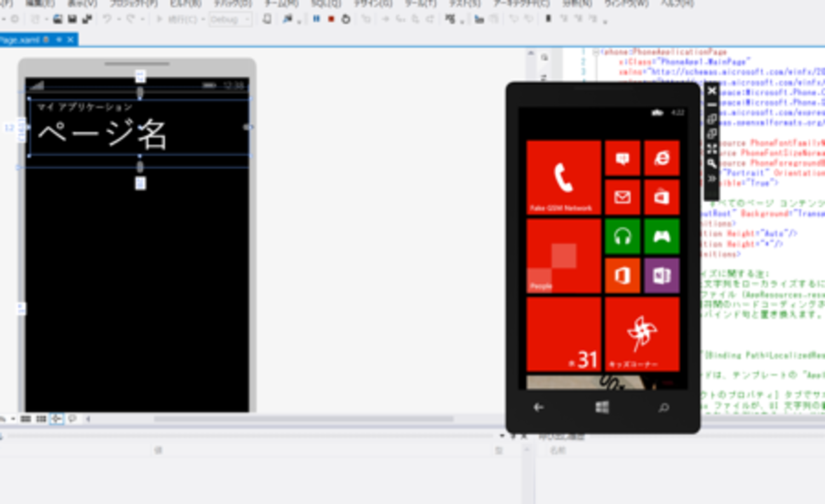Tap the purple OneNote tile
Viewport: 825px width, 504px height.
pyautogui.click(x=662, y=276)
